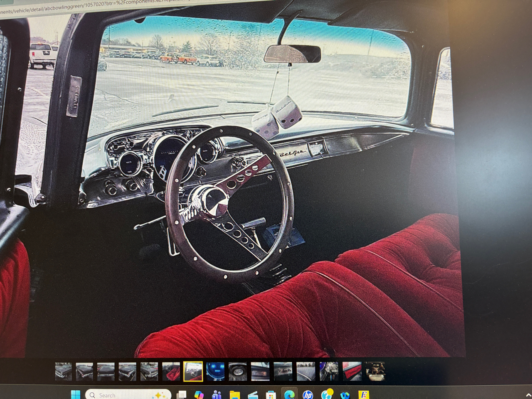Viewport: 532px width, 399px height.
Task: Select the highlighted steering wheel thumbnail
Action: click(193, 371)
